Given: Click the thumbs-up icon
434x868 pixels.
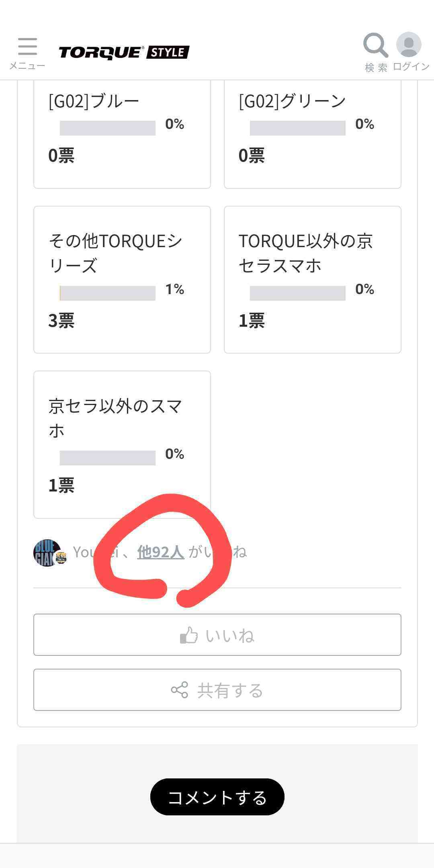Looking at the screenshot, I should pos(189,635).
